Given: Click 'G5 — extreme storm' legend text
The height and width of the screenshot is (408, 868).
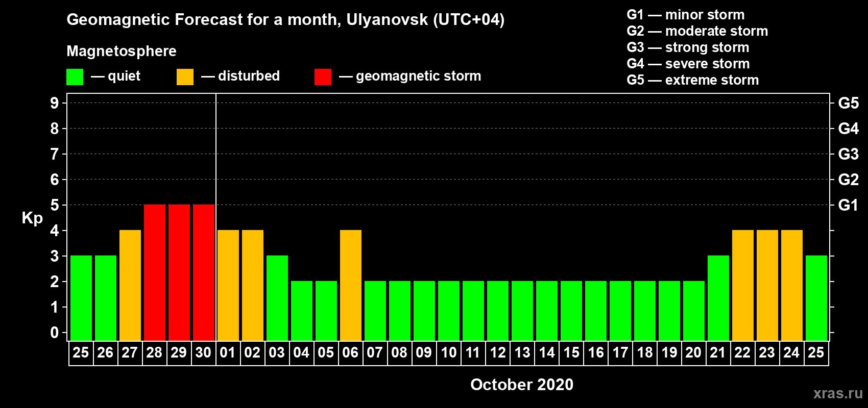Looking at the screenshot, I should pos(693,80).
